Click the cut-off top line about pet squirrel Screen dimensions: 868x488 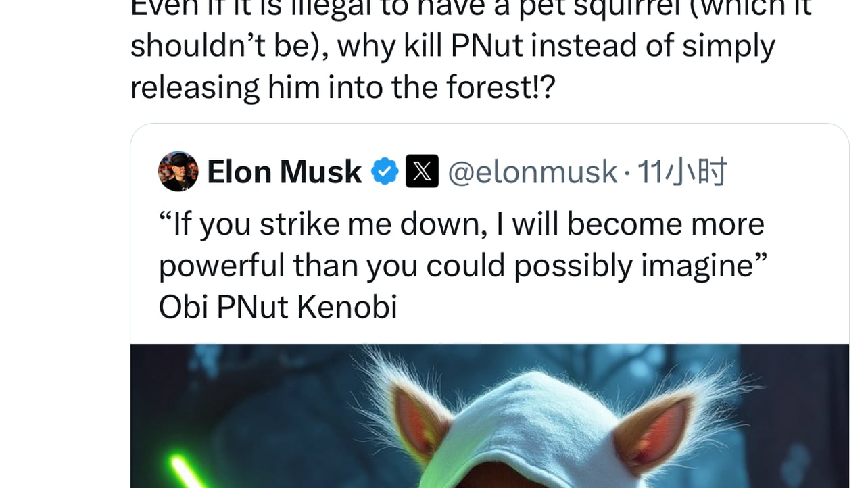(x=470, y=8)
